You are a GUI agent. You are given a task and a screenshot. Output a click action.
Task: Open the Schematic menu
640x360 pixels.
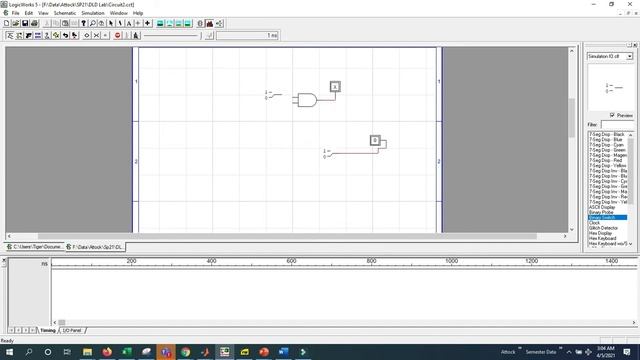pos(65,13)
